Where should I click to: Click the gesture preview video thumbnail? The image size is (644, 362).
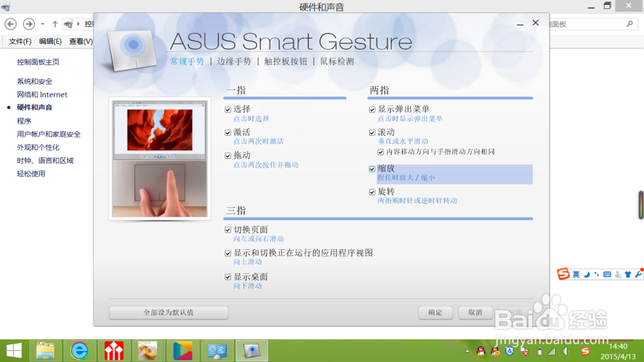tap(160, 158)
